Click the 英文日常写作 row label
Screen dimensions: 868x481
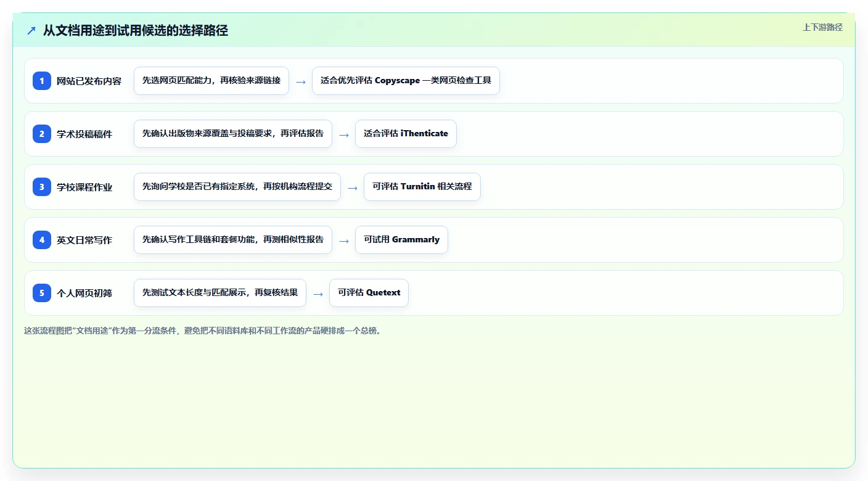pos(84,240)
